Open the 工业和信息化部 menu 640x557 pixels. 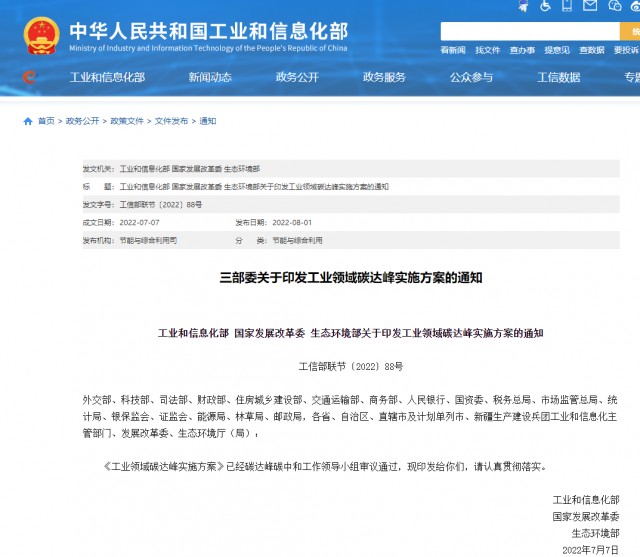(x=107, y=77)
